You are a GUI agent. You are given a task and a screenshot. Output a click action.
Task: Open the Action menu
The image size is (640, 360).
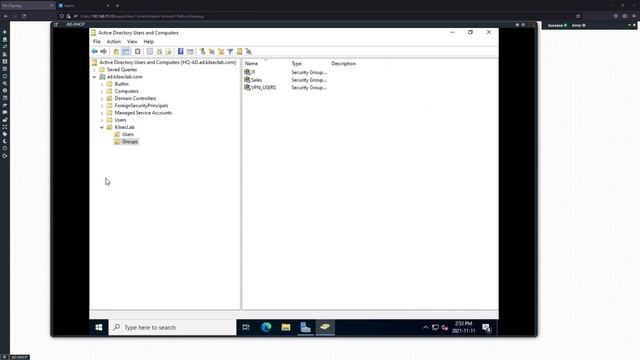coord(114,42)
